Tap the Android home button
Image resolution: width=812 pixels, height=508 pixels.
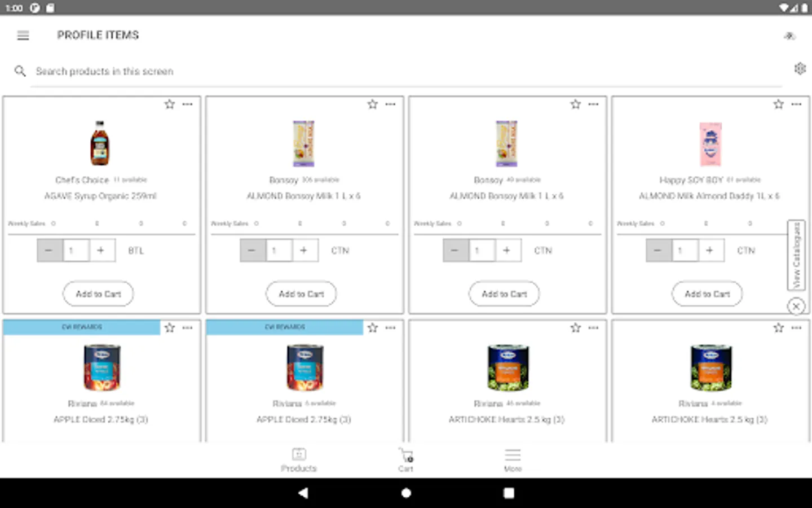(406, 493)
